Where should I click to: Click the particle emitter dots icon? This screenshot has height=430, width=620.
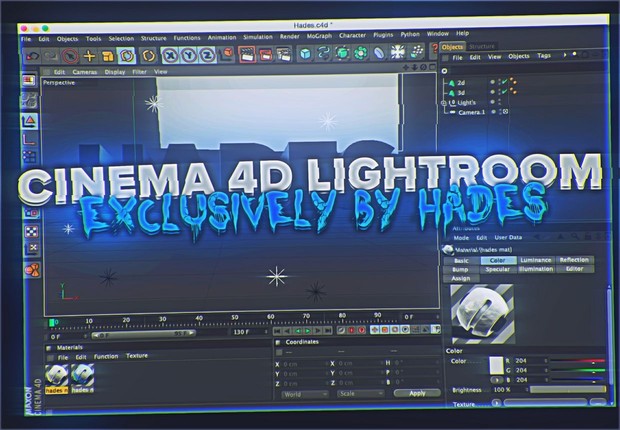(416, 51)
